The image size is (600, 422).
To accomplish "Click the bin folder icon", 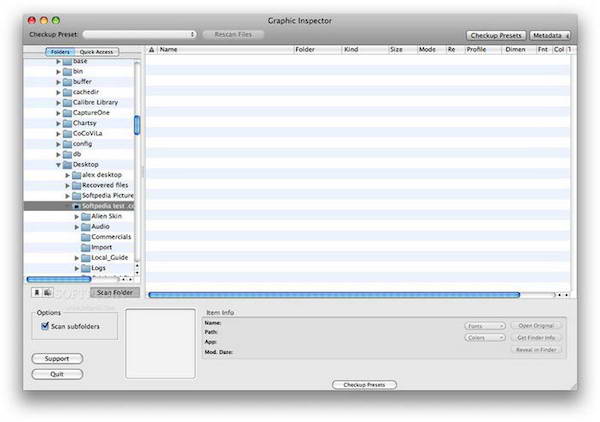I will (x=67, y=72).
